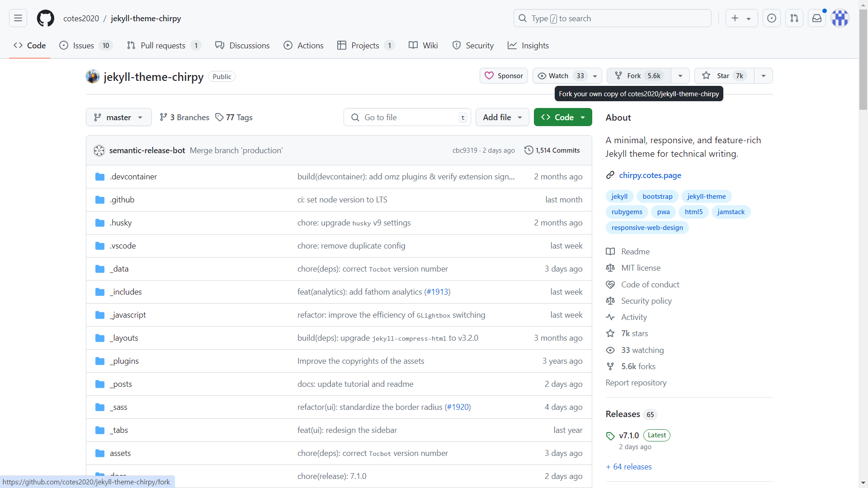Open pull request #1913 link
This screenshot has width=868, height=488.
pyautogui.click(x=437, y=292)
